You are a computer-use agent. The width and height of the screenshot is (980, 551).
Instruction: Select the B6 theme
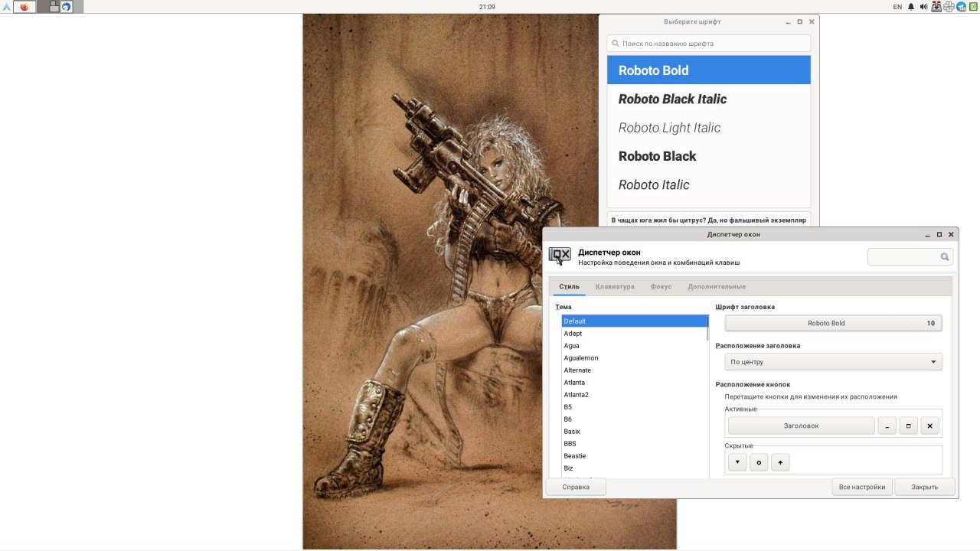coord(634,419)
